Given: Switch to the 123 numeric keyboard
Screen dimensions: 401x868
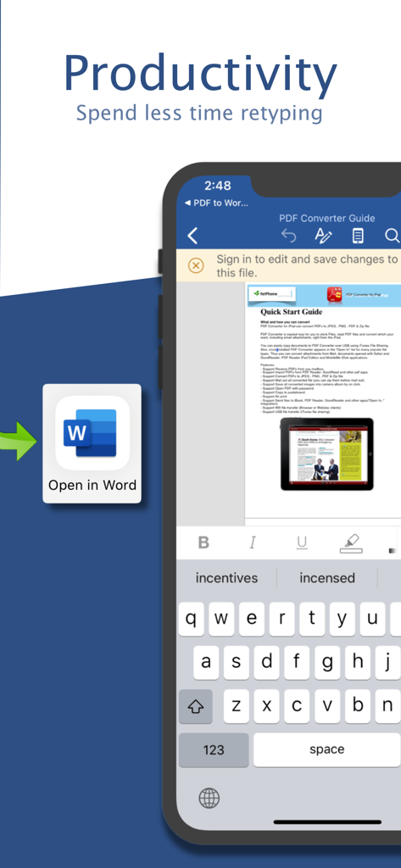Looking at the screenshot, I should pos(214,749).
